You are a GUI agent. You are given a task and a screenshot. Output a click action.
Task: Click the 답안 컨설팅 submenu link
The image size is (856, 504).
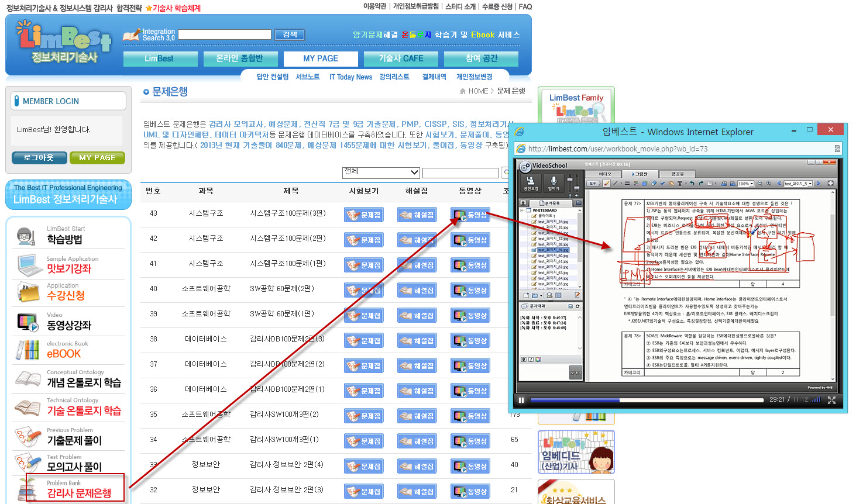[273, 77]
